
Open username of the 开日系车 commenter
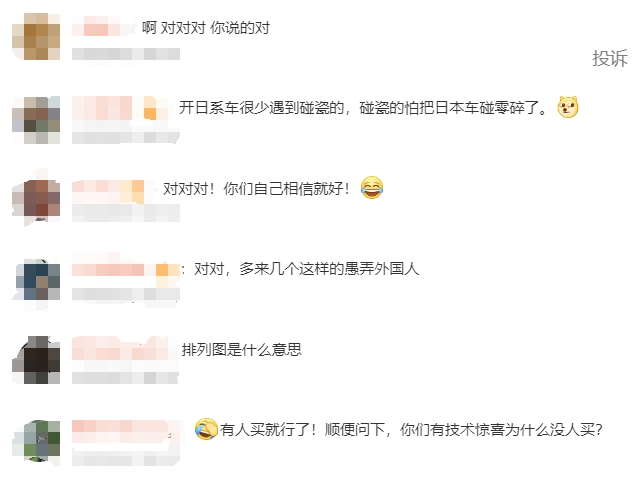coord(121,108)
